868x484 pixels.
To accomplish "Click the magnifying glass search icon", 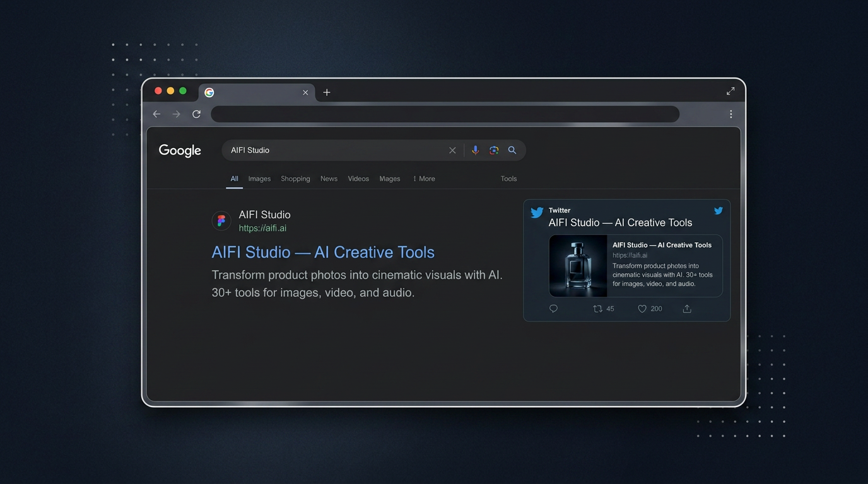I will coord(512,150).
